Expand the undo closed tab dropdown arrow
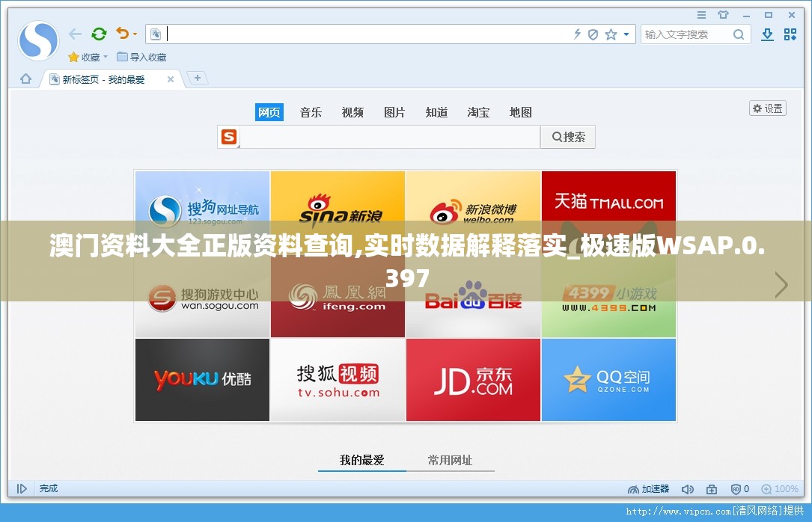The width and height of the screenshot is (812, 522). click(135, 34)
